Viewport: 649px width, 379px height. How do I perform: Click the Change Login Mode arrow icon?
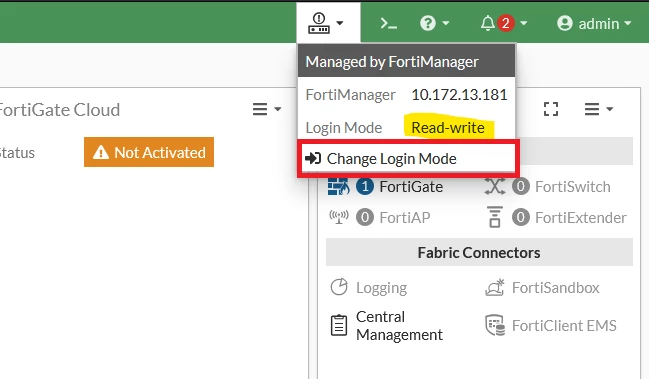click(x=313, y=158)
